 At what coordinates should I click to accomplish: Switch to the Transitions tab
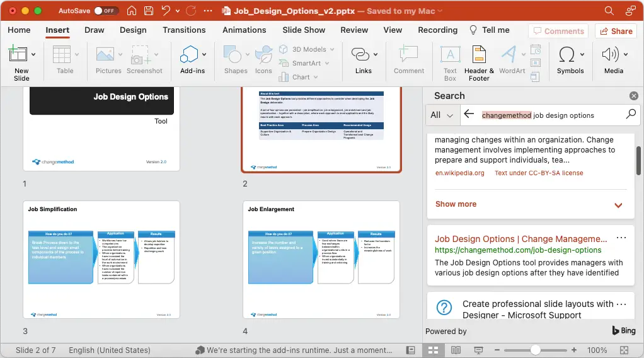[x=184, y=30]
